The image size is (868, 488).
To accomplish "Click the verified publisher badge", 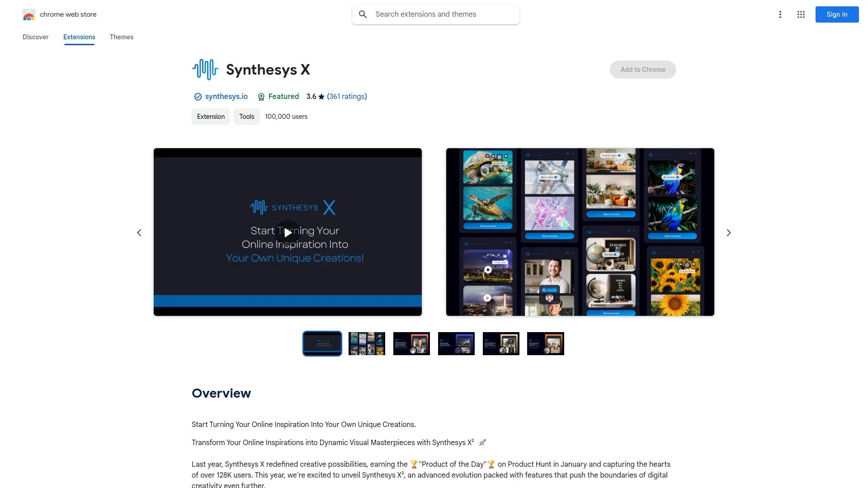I will pyautogui.click(x=198, y=96).
